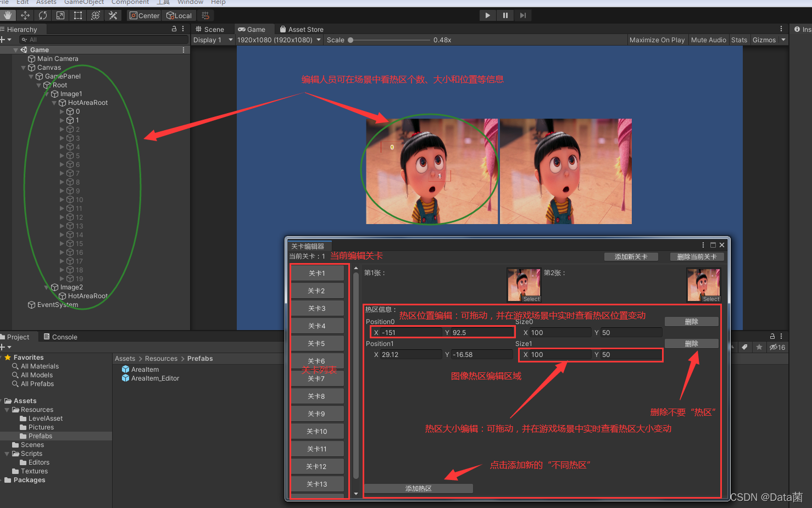The image size is (812, 508).
Task: Click the Resources breadcrumb in Project
Action: [x=161, y=359]
